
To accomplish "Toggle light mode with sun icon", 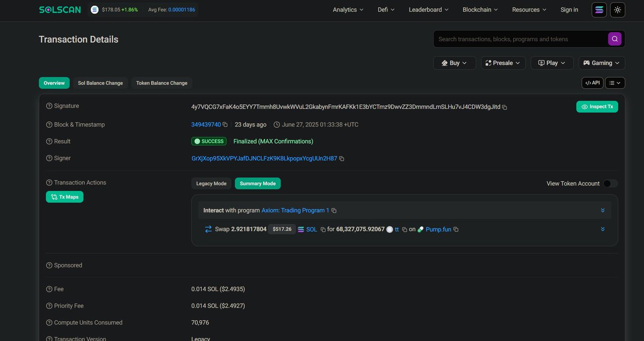I will (x=617, y=9).
